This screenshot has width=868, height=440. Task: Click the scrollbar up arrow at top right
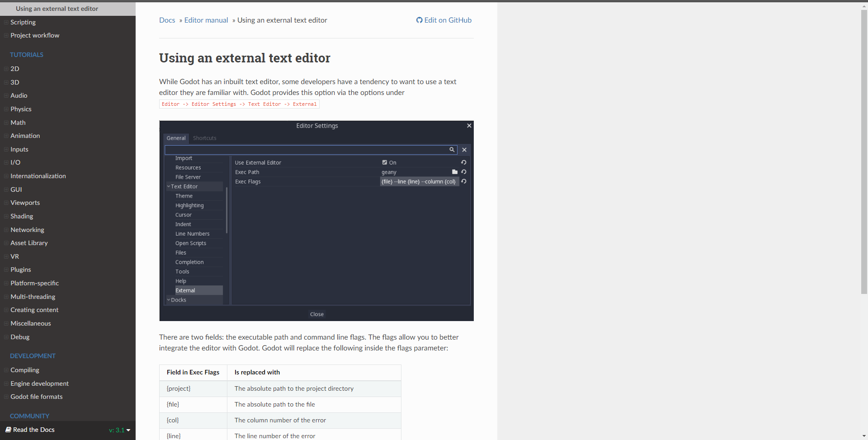click(x=864, y=6)
